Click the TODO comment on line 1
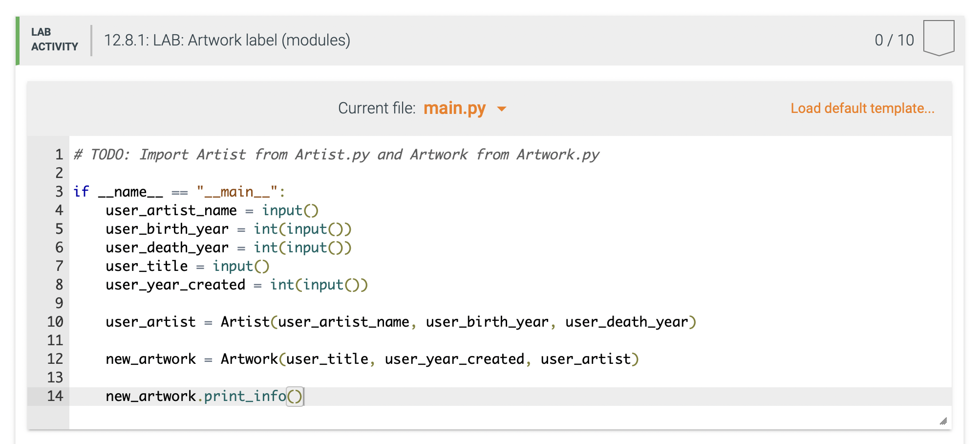Viewport: 980px width, 444px height. coord(336,155)
